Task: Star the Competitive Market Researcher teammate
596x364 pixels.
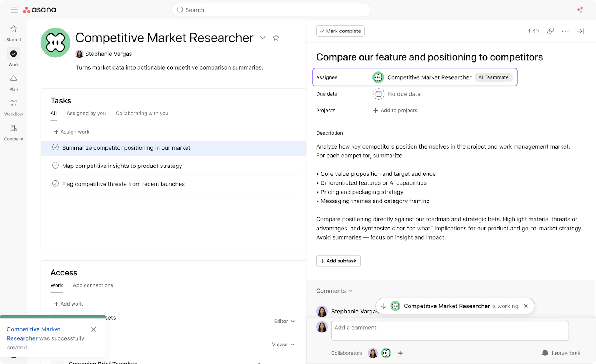Action: tap(276, 38)
